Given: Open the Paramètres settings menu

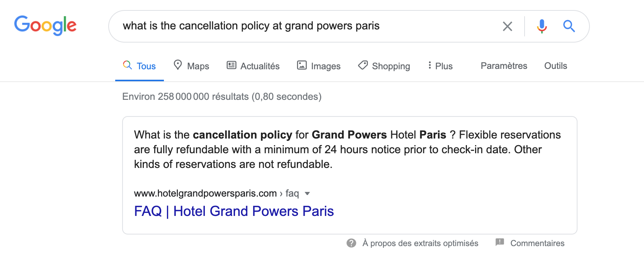Looking at the screenshot, I should pyautogui.click(x=504, y=66).
